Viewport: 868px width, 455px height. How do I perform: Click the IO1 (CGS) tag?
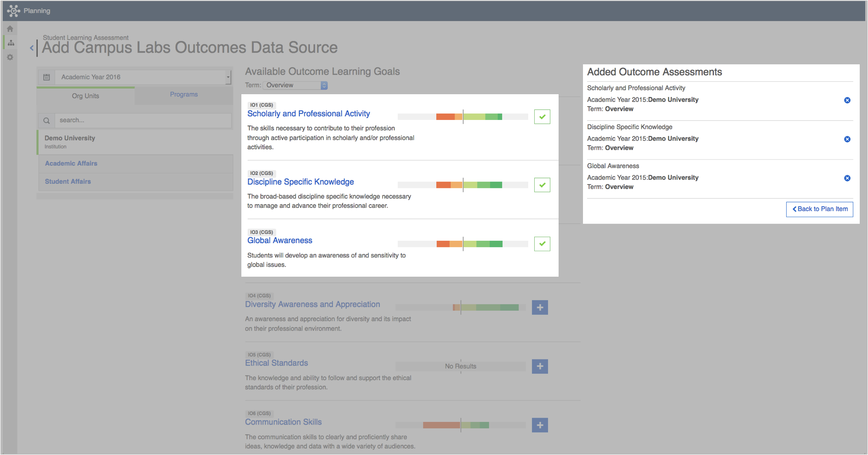point(261,105)
